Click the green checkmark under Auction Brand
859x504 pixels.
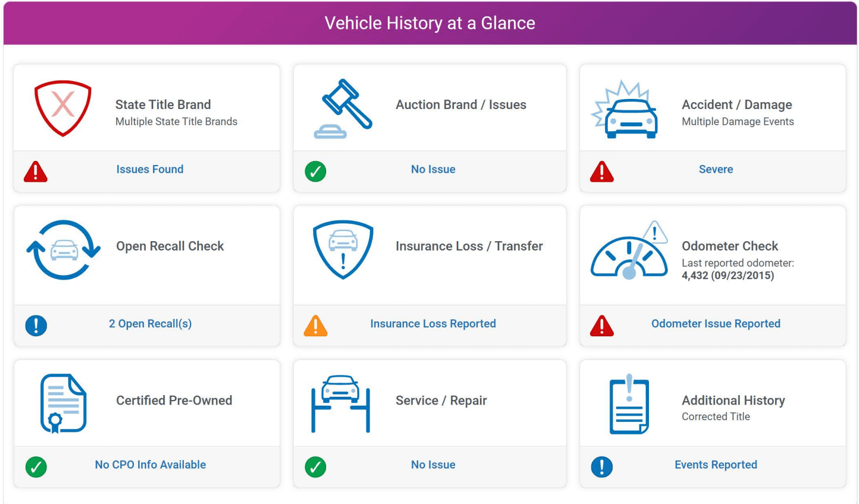(316, 171)
